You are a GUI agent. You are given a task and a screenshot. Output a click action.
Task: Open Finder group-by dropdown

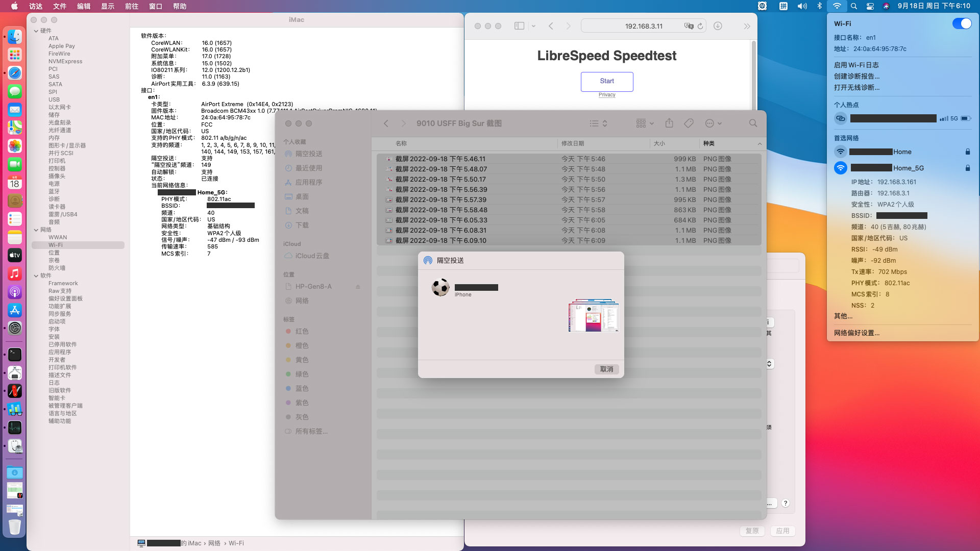click(645, 123)
